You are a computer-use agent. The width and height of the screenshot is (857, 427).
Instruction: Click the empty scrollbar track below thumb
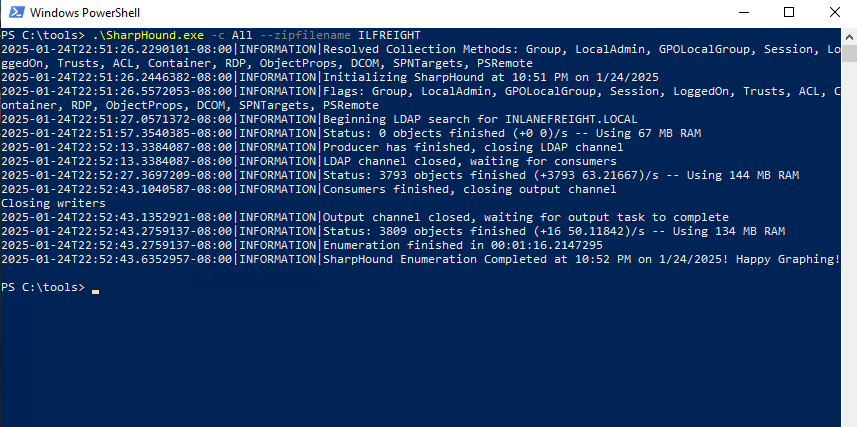pyautogui.click(x=849, y=250)
